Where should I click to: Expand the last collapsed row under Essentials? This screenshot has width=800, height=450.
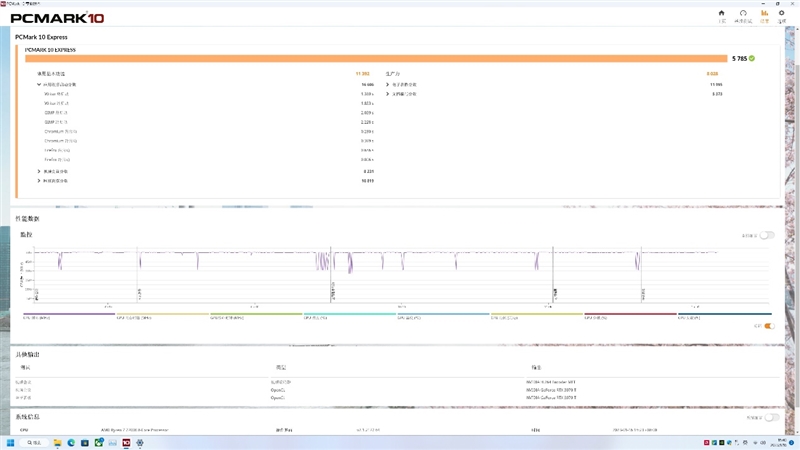click(x=39, y=181)
